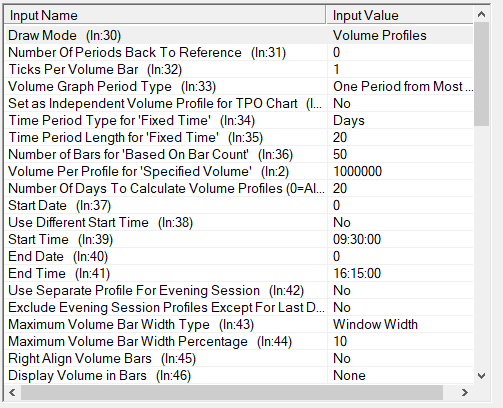503x408 pixels.
Task: Click the scroll down arrow
Action: pyautogui.click(x=481, y=376)
